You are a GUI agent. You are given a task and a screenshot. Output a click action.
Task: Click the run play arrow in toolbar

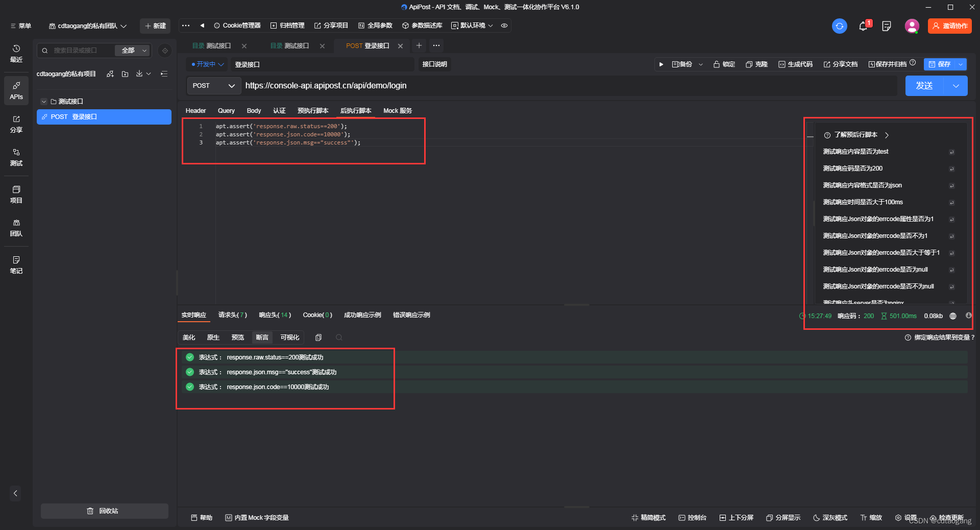(661, 64)
